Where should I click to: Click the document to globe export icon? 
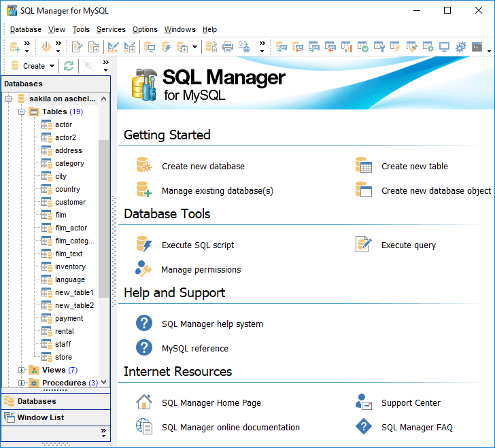pos(244,47)
